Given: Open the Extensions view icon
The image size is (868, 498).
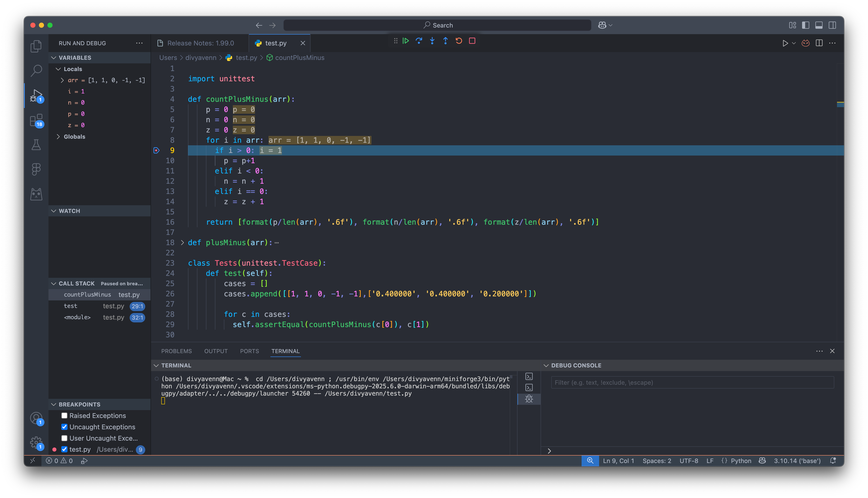Looking at the screenshot, I should tap(36, 120).
